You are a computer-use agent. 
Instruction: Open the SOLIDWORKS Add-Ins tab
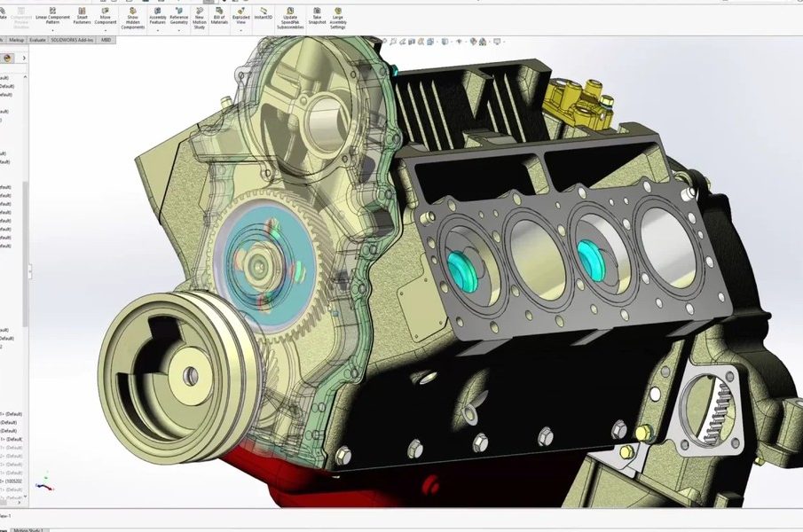tap(73, 40)
